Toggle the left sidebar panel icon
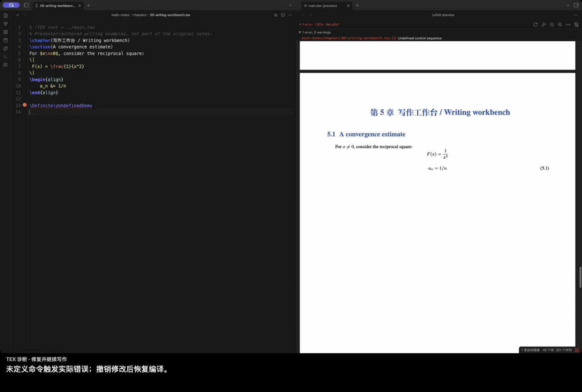582x392 pixels. click(26, 5)
